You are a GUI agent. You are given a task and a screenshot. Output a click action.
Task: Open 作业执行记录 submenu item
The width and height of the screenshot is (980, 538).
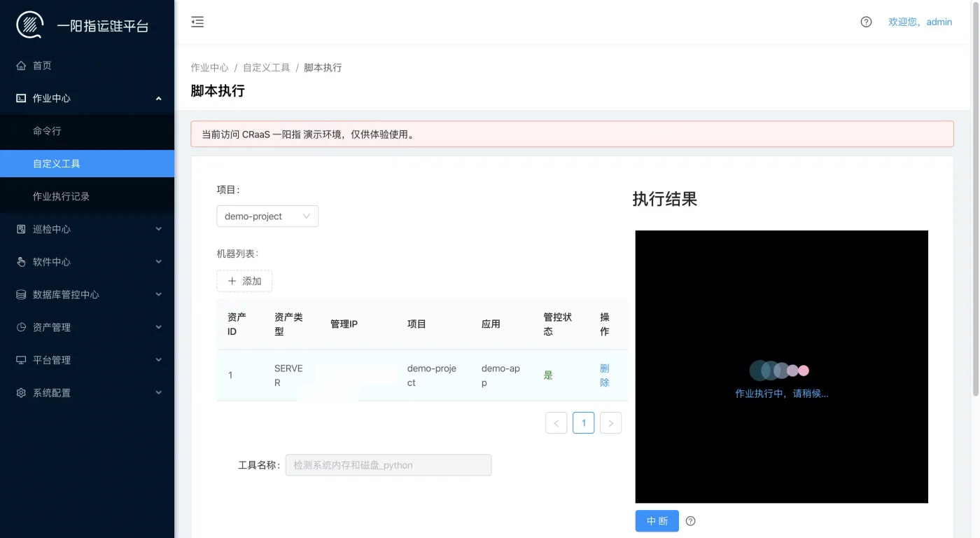[87, 197]
